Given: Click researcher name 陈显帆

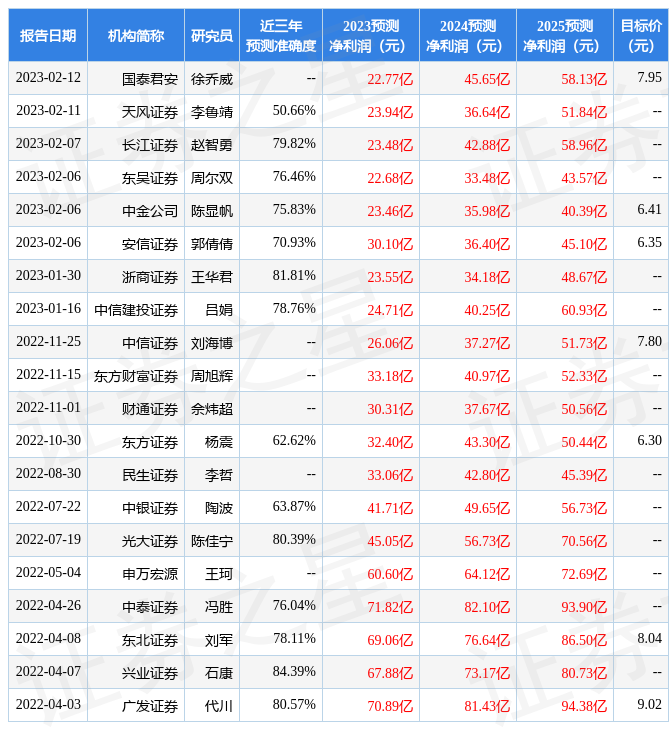Looking at the screenshot, I should tap(212, 211).
